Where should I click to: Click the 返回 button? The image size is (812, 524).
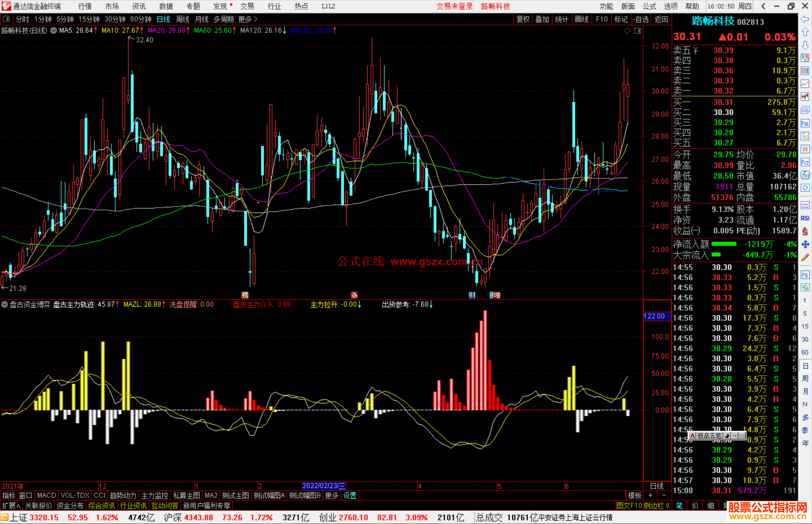tap(661, 19)
